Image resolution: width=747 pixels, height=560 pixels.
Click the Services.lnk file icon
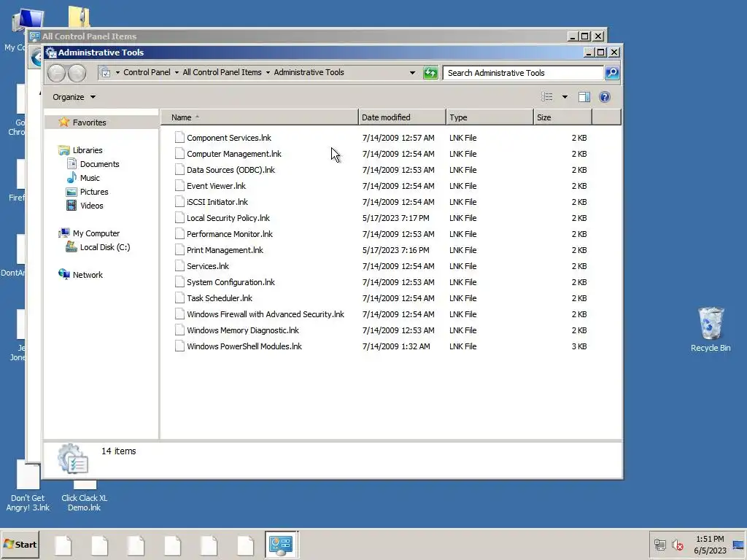pos(179,266)
